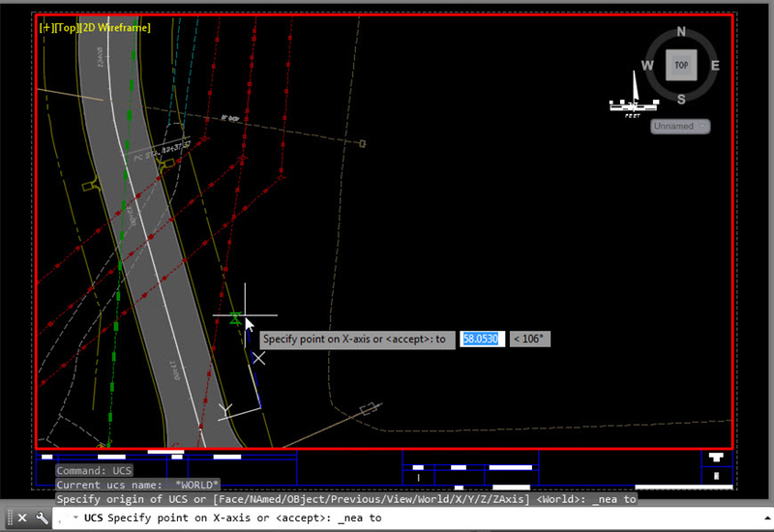Expand the Unnamed UCS dropdown
This screenshot has width=774, height=532.
coord(680,126)
